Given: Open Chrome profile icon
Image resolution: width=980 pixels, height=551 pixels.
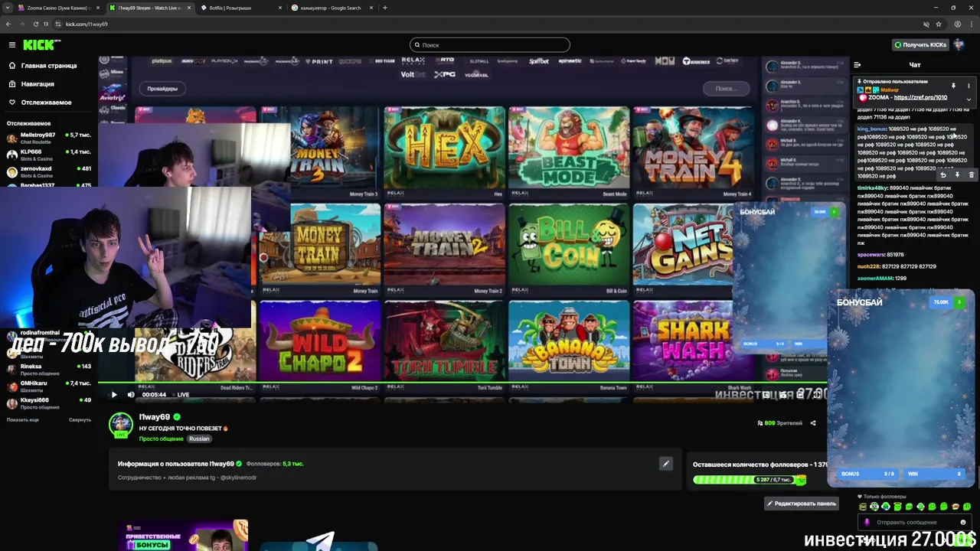Looking at the screenshot, I should [x=958, y=24].
